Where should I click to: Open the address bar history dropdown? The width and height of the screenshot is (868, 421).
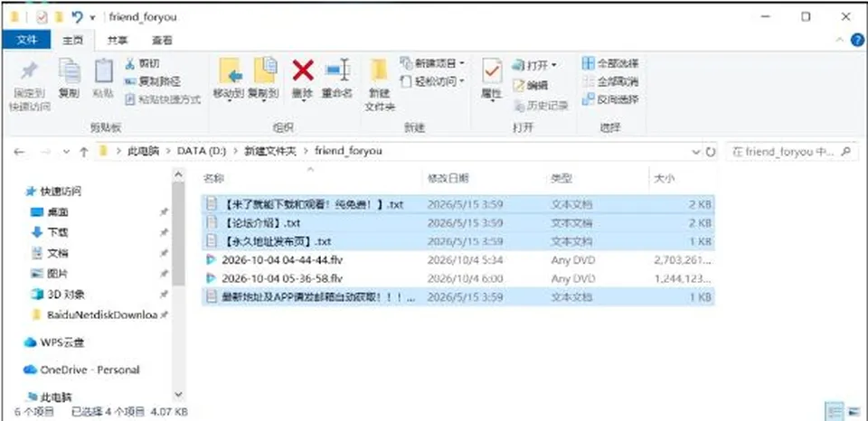tap(696, 152)
